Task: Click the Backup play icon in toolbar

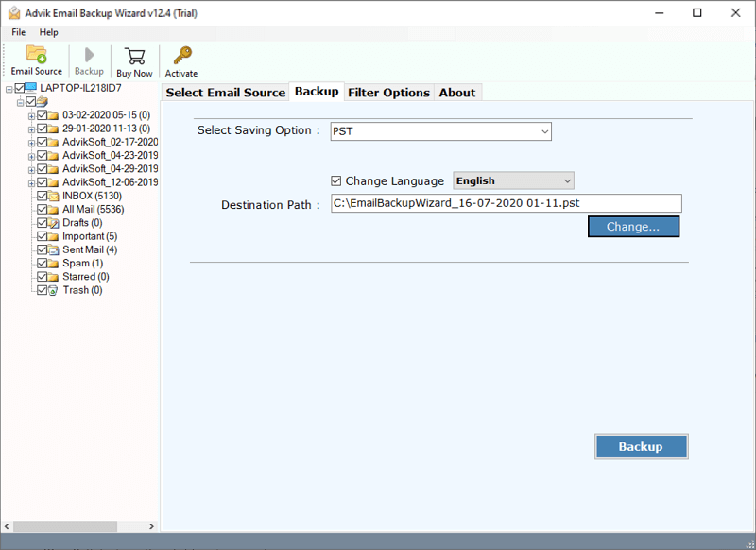Action: tap(89, 55)
